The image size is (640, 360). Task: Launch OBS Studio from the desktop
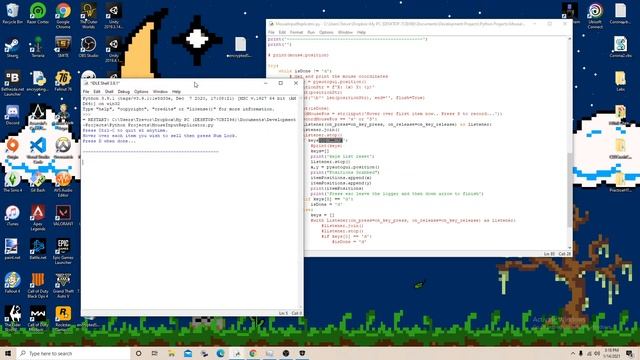tap(88, 47)
